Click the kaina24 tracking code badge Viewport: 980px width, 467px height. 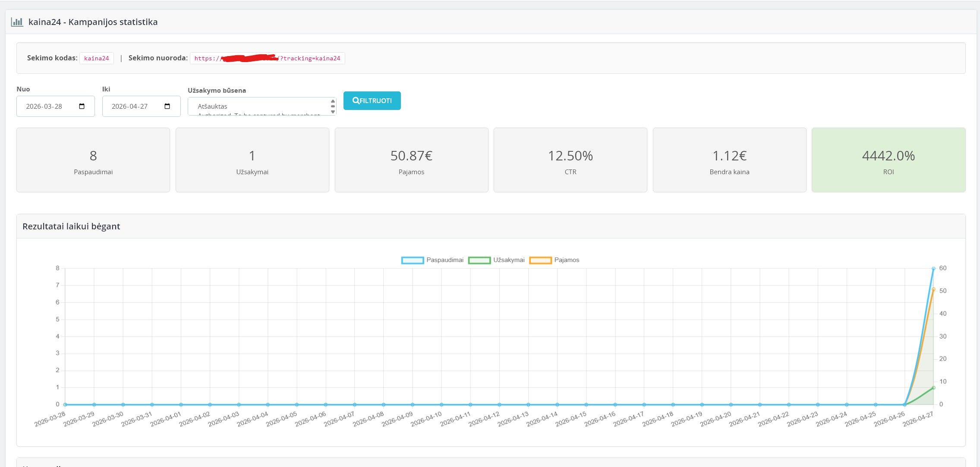pyautogui.click(x=96, y=58)
